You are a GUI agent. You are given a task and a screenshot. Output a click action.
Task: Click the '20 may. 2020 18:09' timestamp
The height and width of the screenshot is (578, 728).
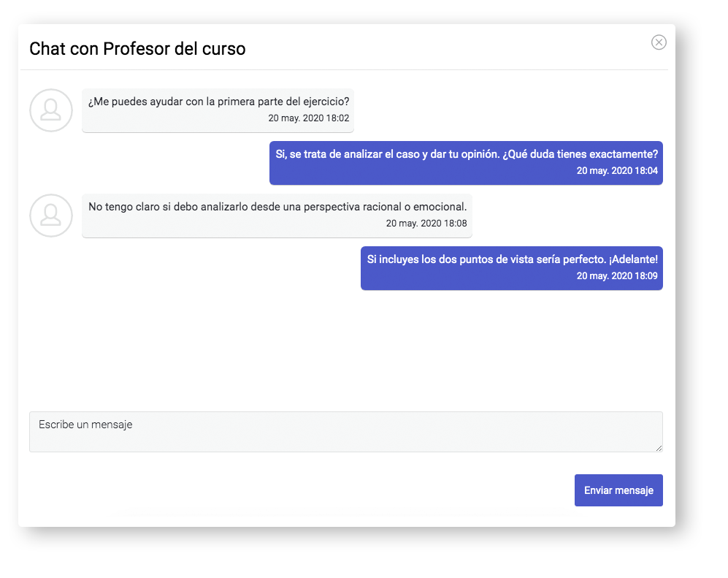tap(617, 275)
